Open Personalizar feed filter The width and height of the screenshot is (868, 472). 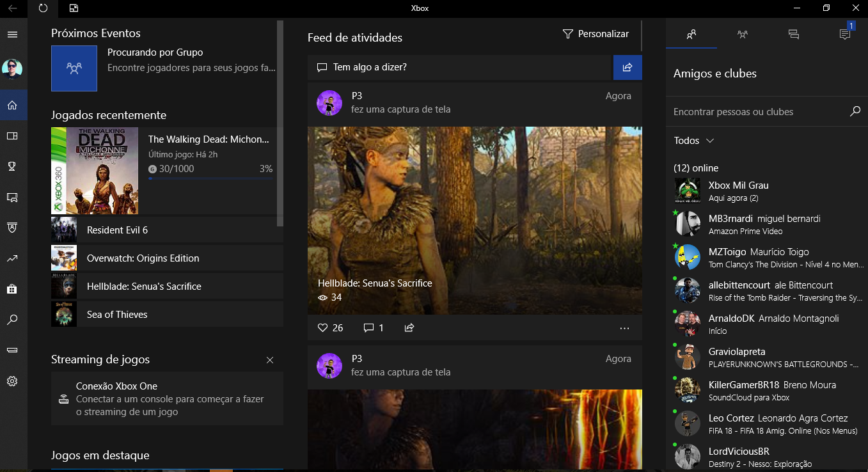(596, 34)
